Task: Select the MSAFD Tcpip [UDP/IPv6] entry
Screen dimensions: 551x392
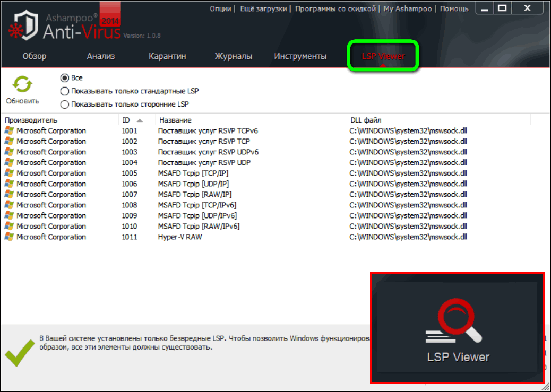Action: click(197, 215)
